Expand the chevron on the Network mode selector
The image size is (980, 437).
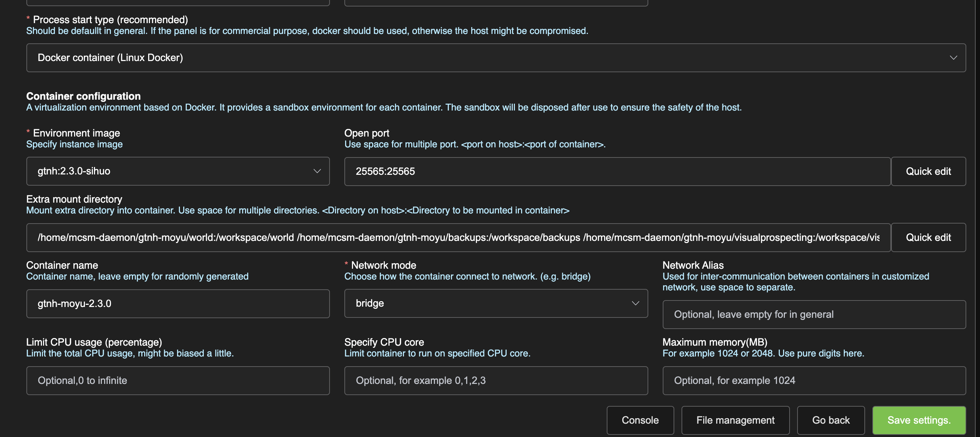pyautogui.click(x=635, y=303)
